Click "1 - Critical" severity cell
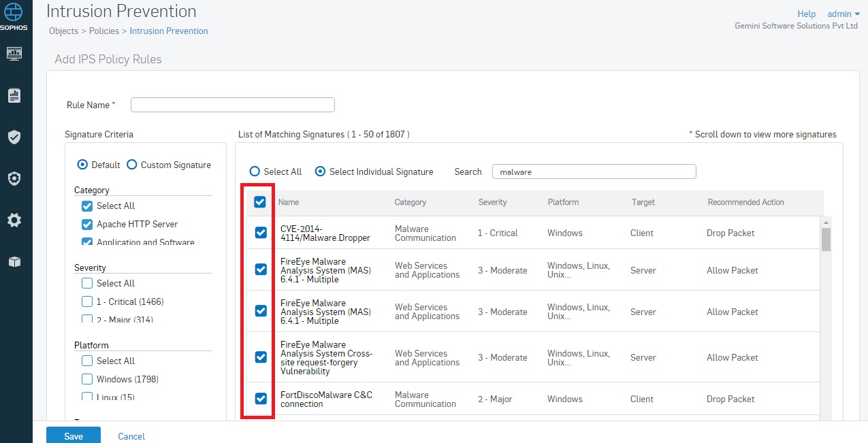Screen dimensions: 868x443 498,233
